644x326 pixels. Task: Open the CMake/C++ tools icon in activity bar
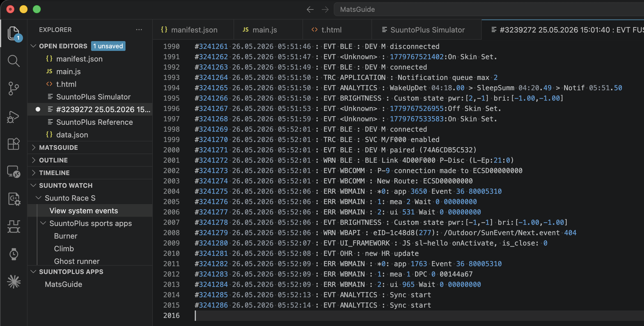[14, 199]
